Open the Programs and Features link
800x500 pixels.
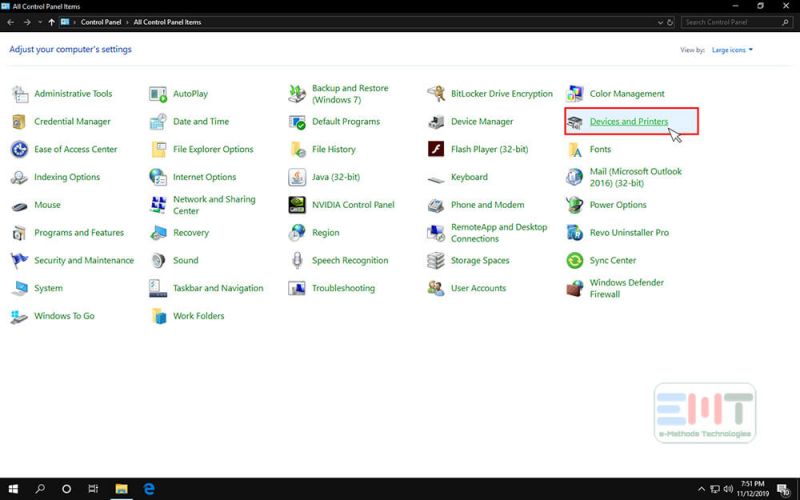(79, 233)
